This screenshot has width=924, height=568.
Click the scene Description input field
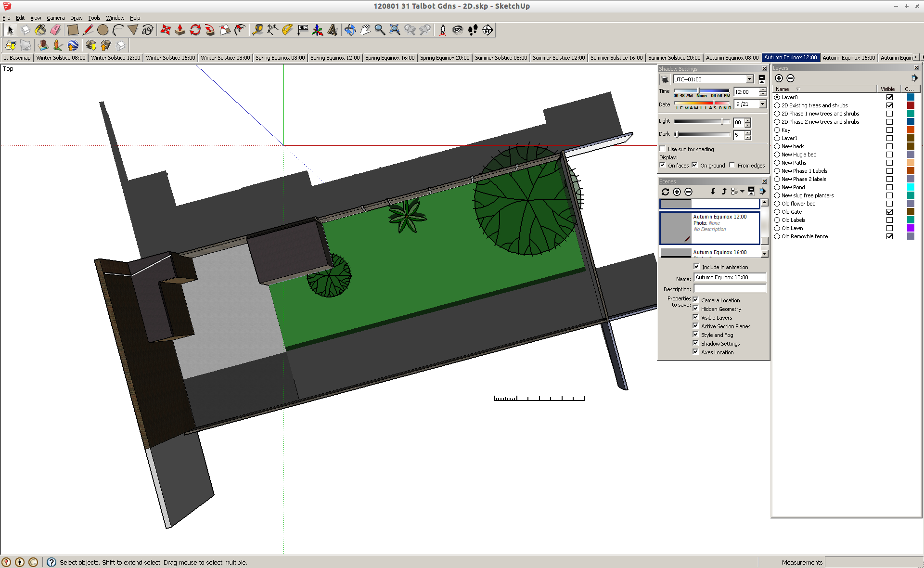coord(729,289)
